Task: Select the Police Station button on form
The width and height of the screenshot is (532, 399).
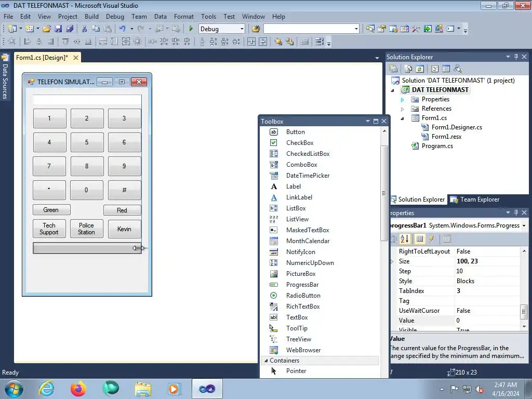Action: [x=87, y=229]
